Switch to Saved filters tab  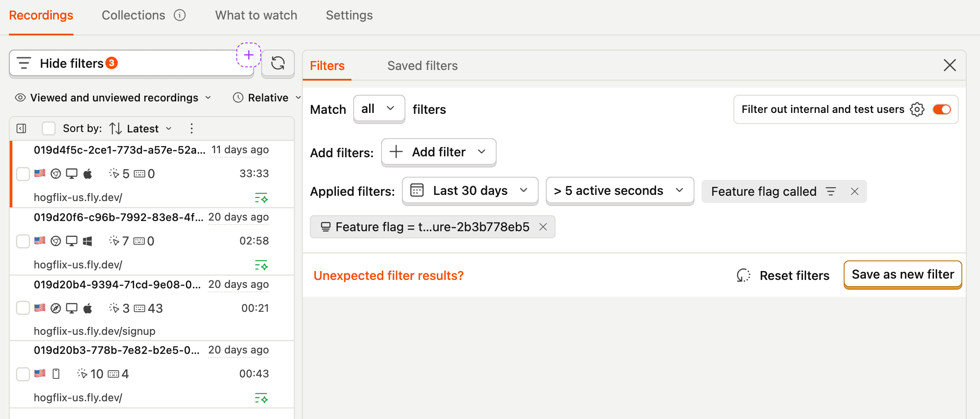(423, 66)
